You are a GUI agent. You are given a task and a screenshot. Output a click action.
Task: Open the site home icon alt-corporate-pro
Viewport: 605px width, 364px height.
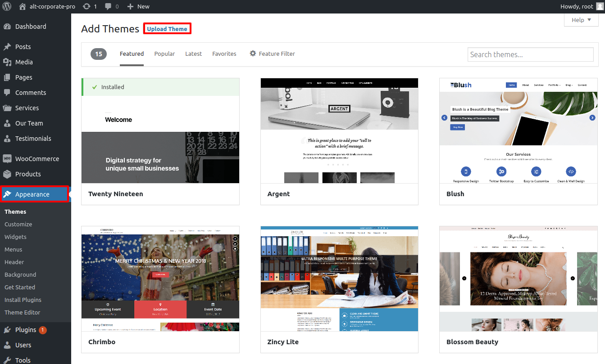(23, 6)
